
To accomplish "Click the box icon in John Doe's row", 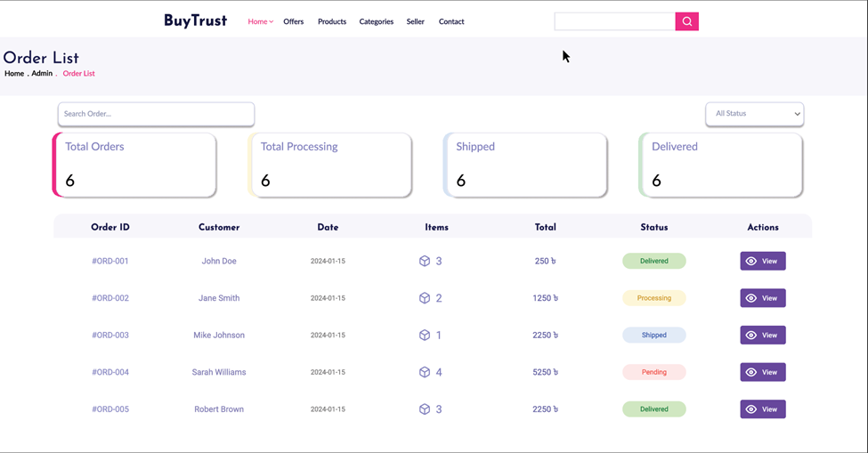I will pyautogui.click(x=425, y=261).
